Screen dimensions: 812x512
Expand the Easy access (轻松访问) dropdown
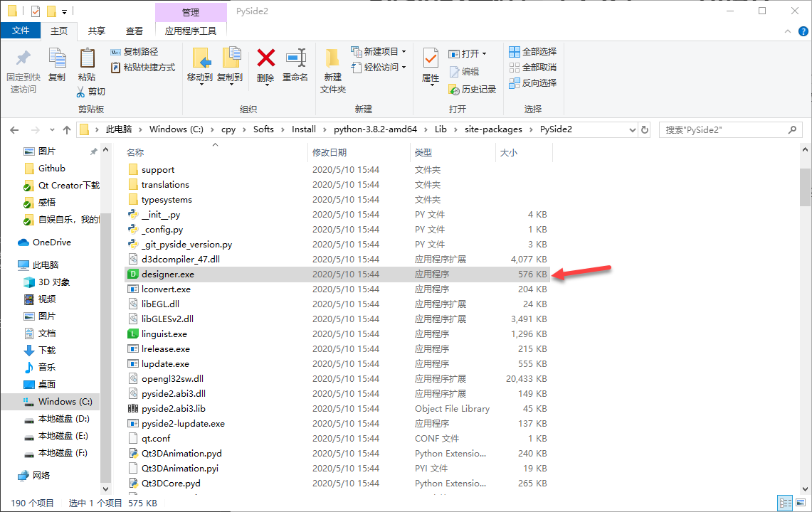click(404, 68)
